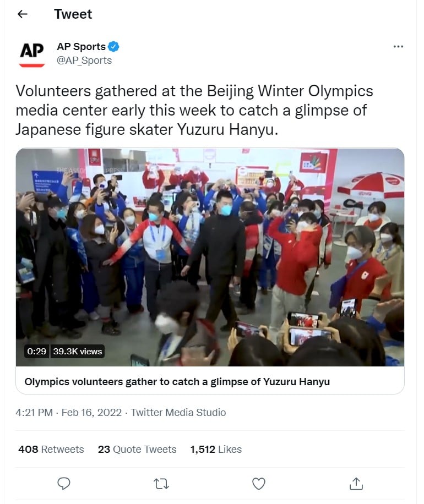
Task: Click the 39.3K views label
Action: click(78, 352)
